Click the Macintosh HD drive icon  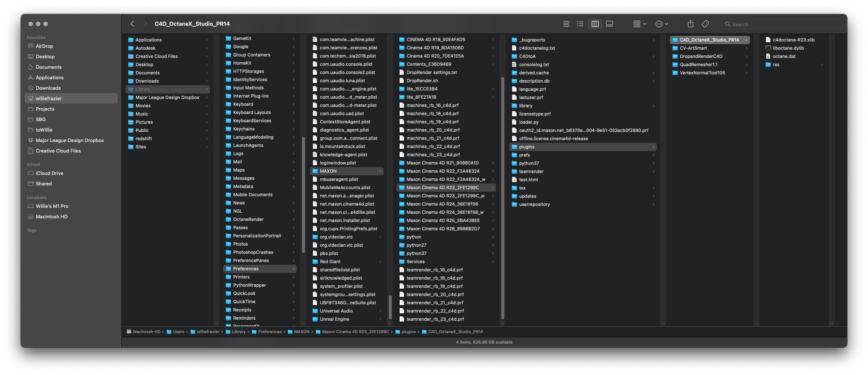tap(31, 216)
